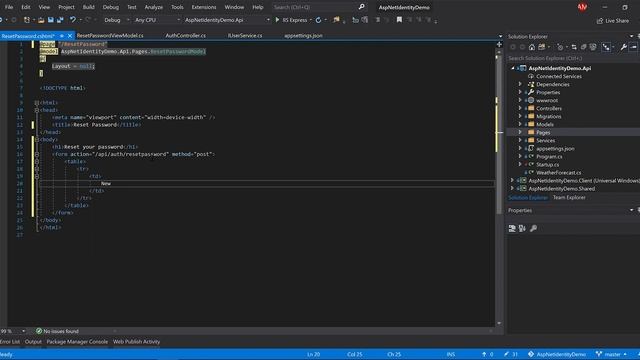Viewport: 640px width, 360px height.
Task: Click the Properties wrench icon in Solution Explorer
Action: click(624, 47)
